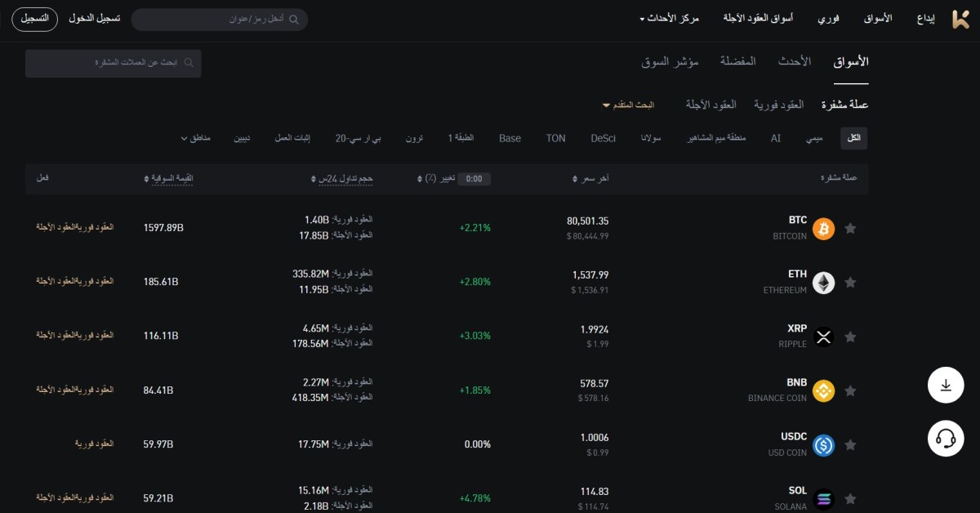Click the ETH change value +2.80%
The image size is (980, 513).
(474, 282)
